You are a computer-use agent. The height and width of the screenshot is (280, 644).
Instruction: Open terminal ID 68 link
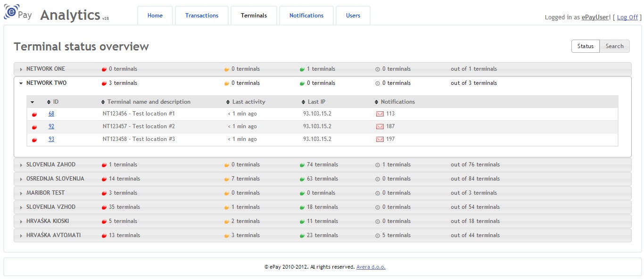coord(51,114)
